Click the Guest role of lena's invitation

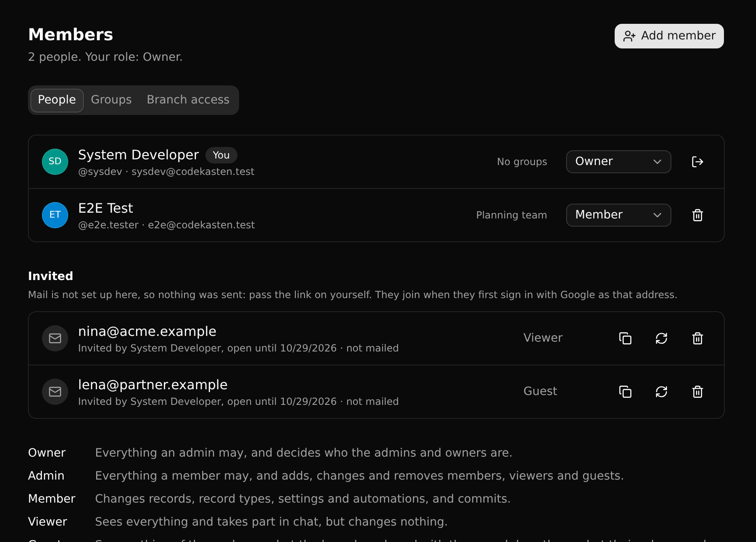coord(540,391)
